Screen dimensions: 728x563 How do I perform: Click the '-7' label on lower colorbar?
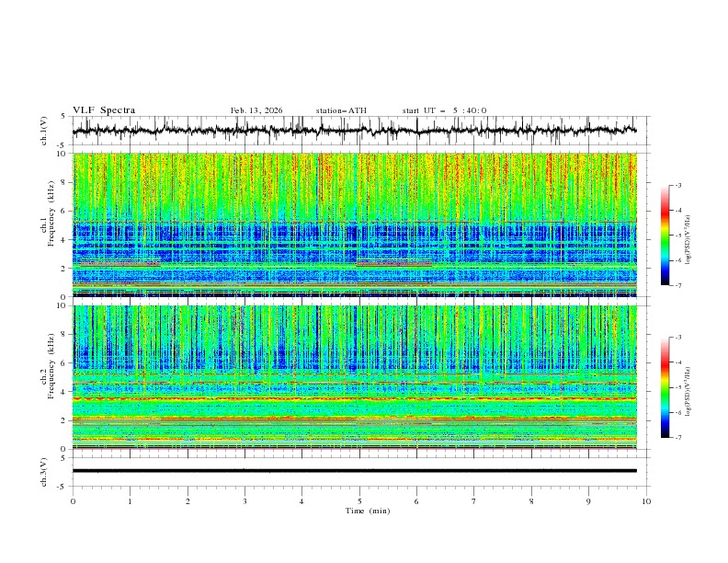click(678, 437)
